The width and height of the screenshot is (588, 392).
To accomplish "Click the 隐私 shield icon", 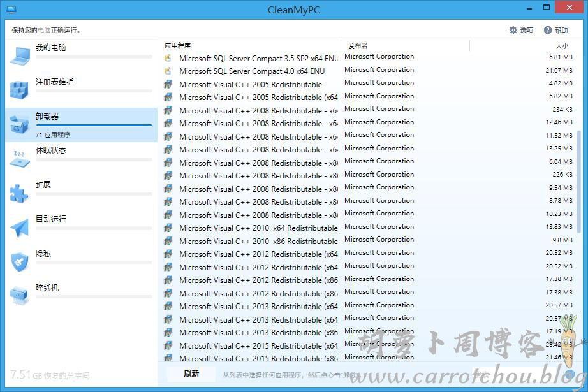I will [x=20, y=262].
